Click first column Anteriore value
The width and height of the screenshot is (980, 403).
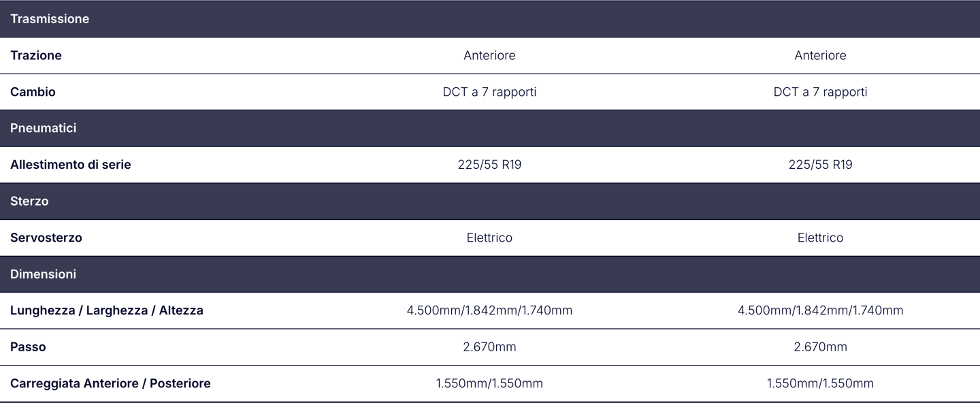489,55
